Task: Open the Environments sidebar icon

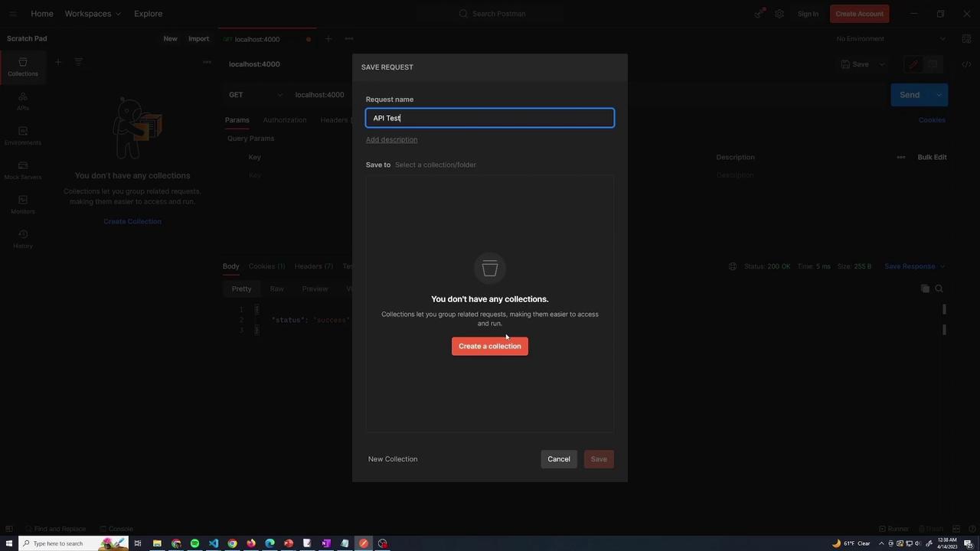Action: (x=22, y=136)
